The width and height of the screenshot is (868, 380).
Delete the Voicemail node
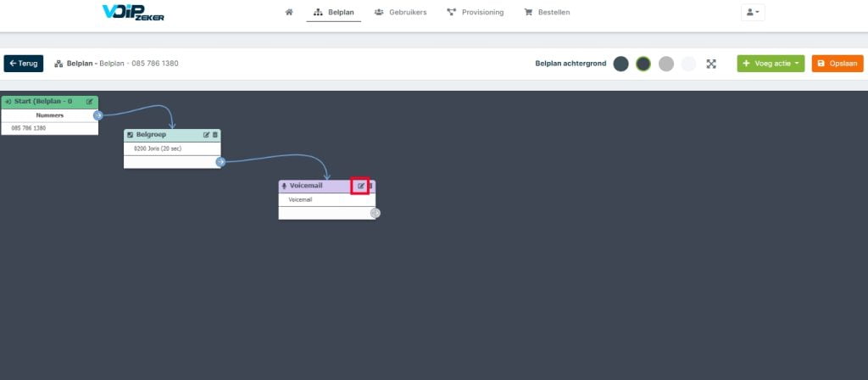click(371, 186)
